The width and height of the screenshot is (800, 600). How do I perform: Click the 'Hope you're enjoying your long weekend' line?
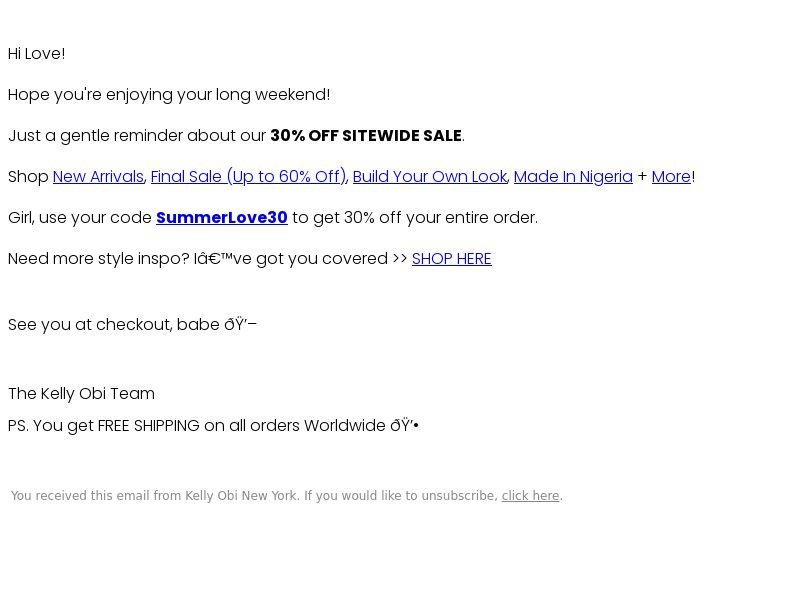[x=169, y=95]
